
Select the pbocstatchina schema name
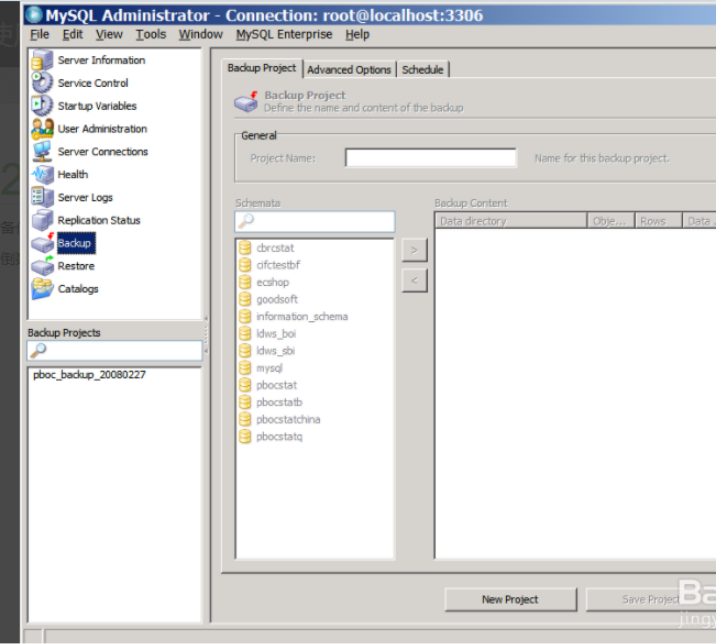click(288, 419)
